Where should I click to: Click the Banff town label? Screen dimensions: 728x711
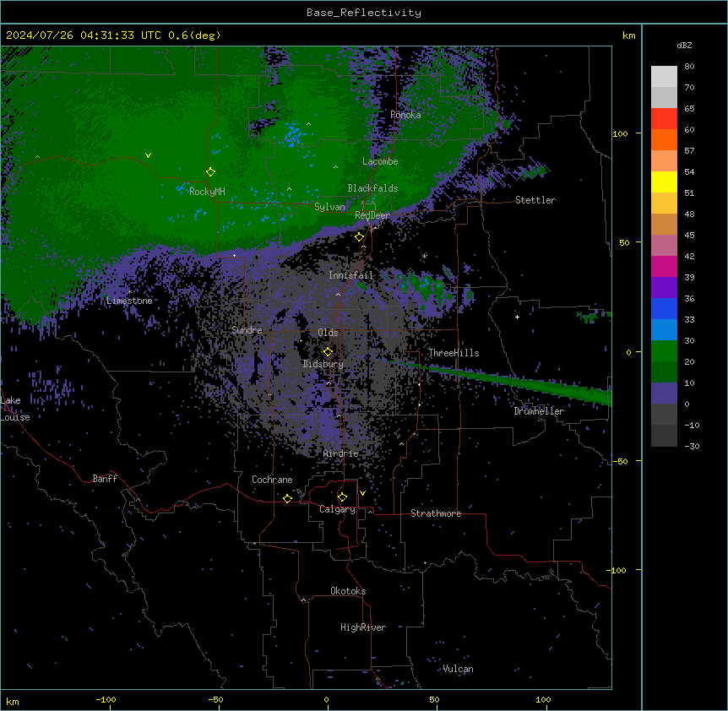coord(105,479)
